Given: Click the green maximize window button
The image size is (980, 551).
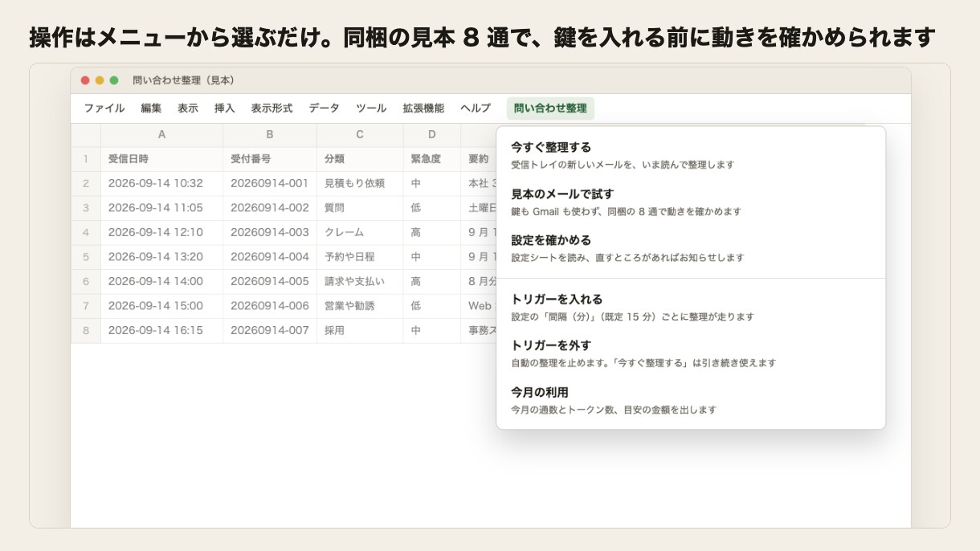Looking at the screenshot, I should tap(114, 80).
